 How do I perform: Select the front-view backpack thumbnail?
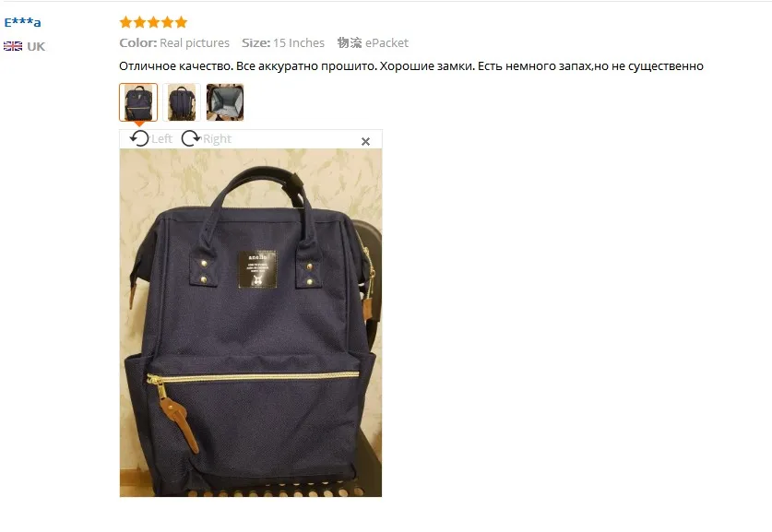click(x=138, y=102)
